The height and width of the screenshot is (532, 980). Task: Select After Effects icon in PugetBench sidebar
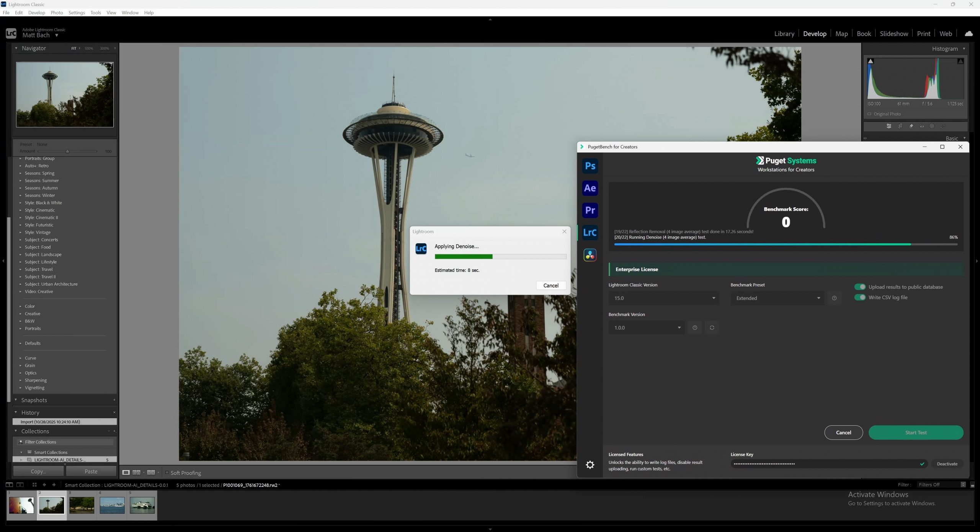(590, 188)
